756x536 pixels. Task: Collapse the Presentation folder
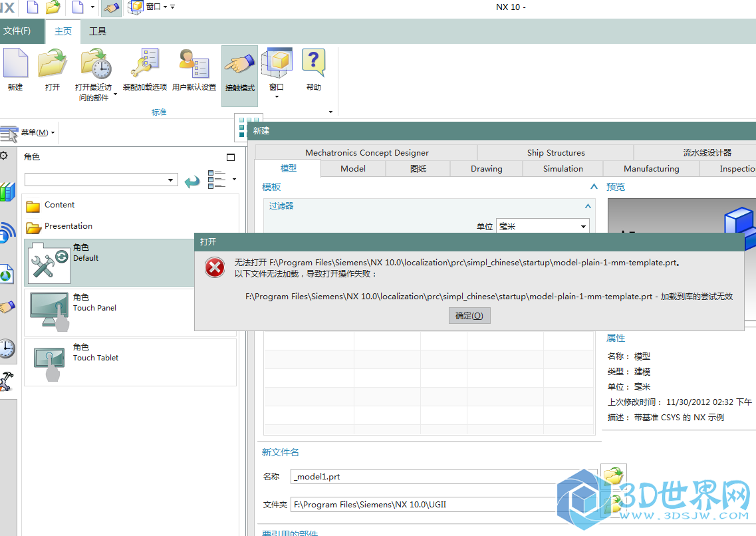pos(59,227)
